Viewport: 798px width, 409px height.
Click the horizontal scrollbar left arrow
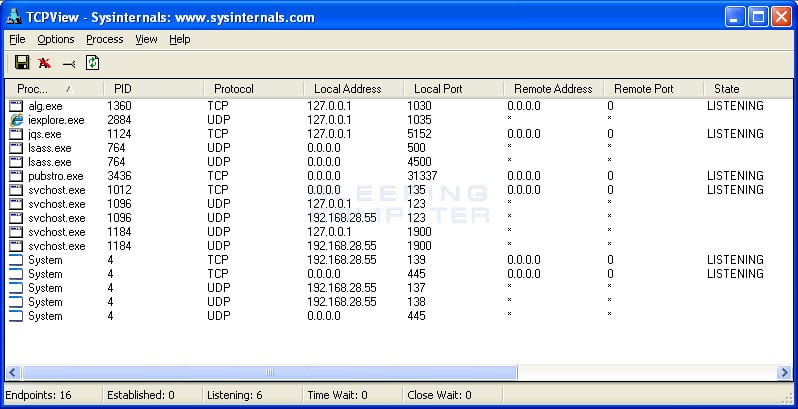click(x=13, y=372)
